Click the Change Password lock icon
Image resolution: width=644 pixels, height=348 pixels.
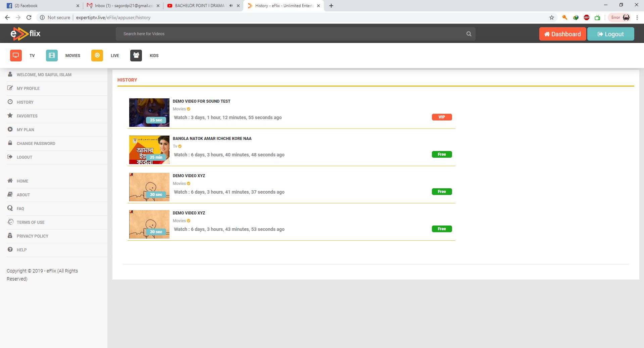(x=10, y=143)
